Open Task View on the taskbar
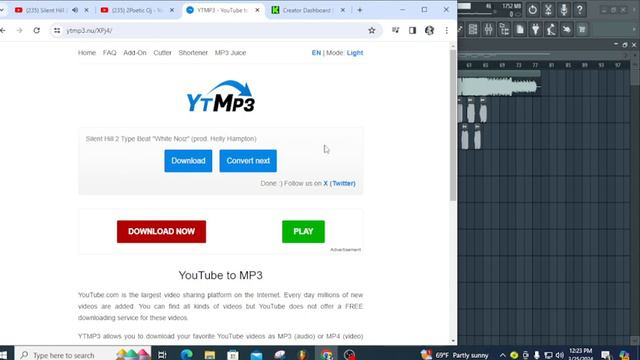Screen dimensions: 640x360 162,355
